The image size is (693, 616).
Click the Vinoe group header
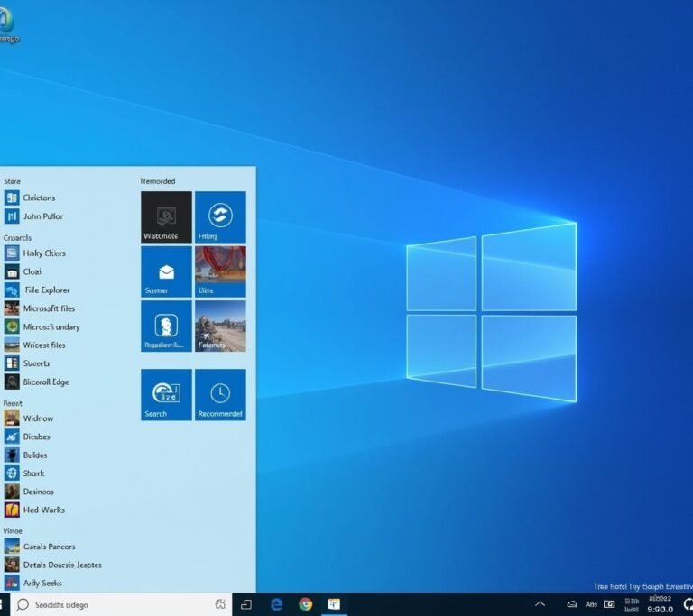coord(13,530)
